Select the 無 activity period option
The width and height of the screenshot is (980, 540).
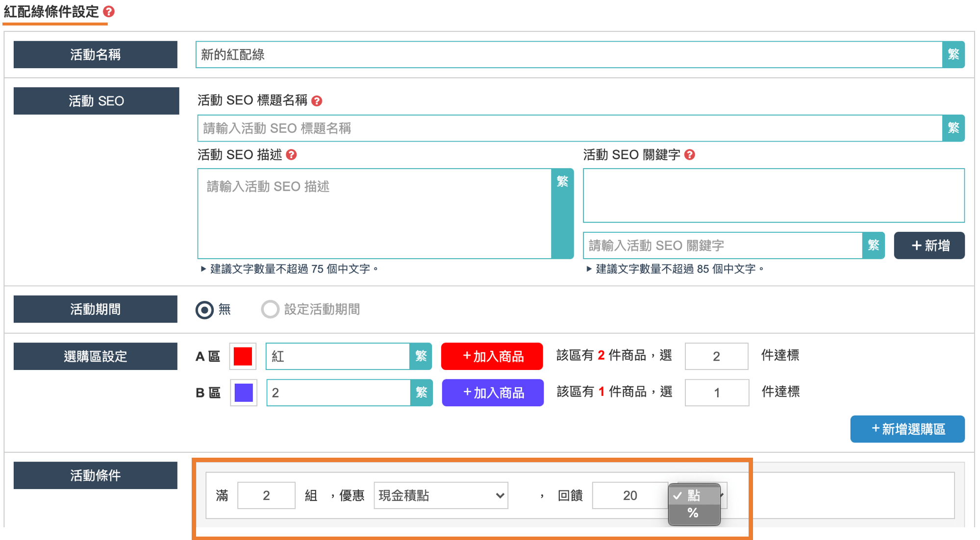tap(204, 310)
